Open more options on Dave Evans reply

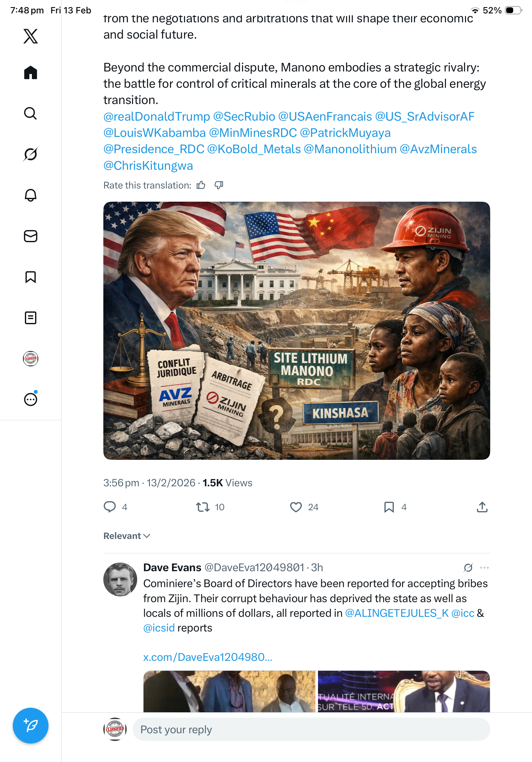click(484, 568)
